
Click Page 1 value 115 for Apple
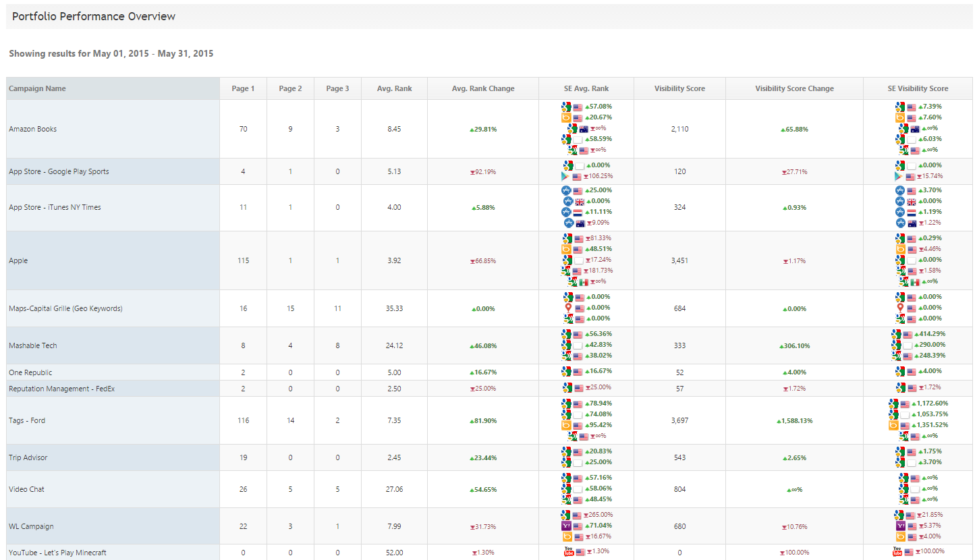point(243,260)
